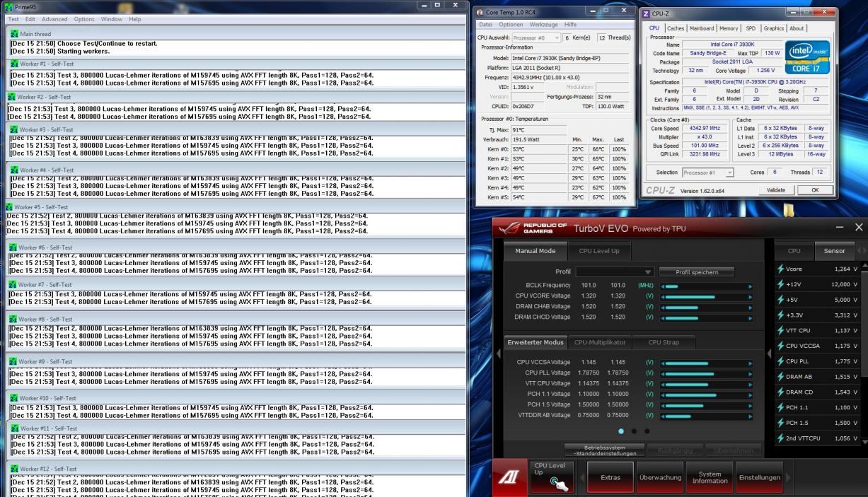This screenshot has height=497, width=868.
Task: Open the Options menu in Prime95
Action: point(84,19)
